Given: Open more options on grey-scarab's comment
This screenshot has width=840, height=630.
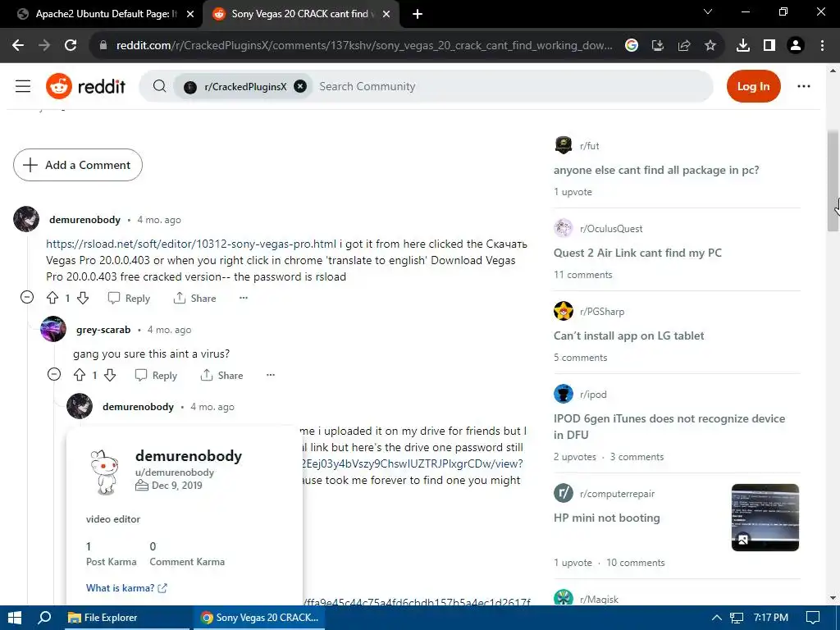Looking at the screenshot, I should click(x=271, y=375).
